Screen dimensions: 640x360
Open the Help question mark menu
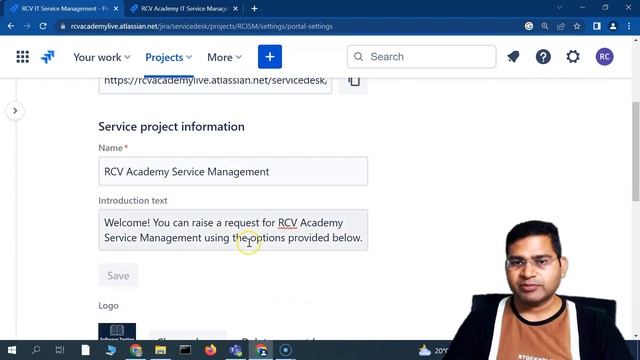[543, 57]
